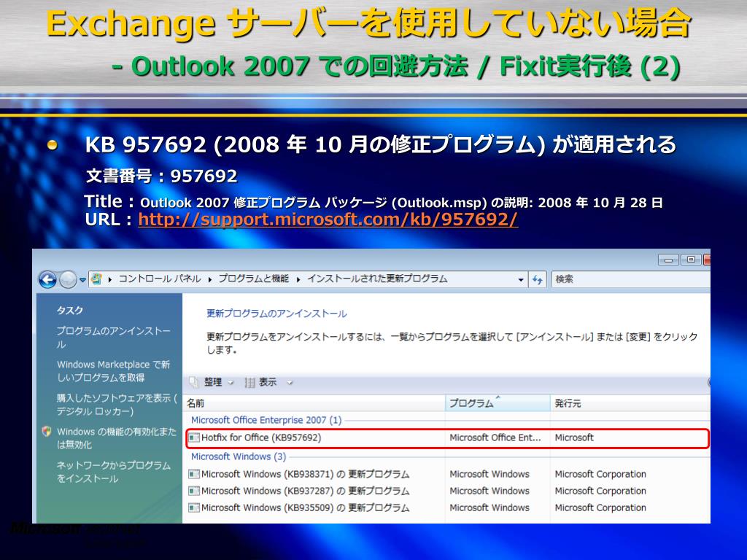
Task: Click Microsoft Office Ent... program cell
Action: coord(495,437)
